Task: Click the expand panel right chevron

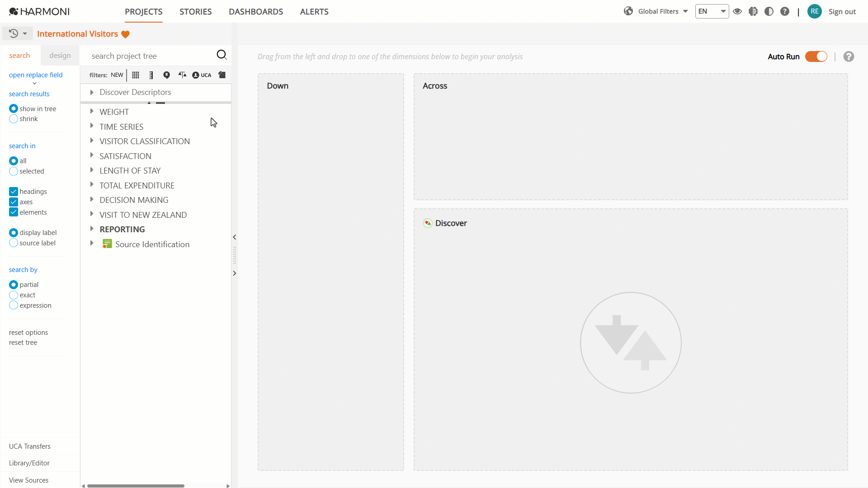Action: [234, 273]
